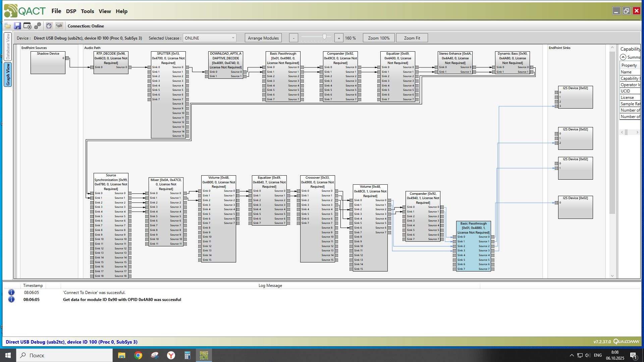The height and width of the screenshot is (362, 644).
Task: Click the window-with-X disconnect icon
Action: click(x=28, y=26)
